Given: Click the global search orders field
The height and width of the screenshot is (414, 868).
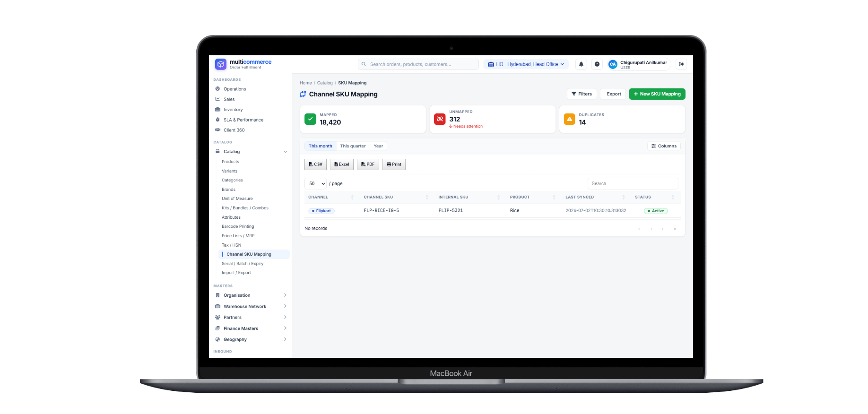Looking at the screenshot, I should [419, 64].
